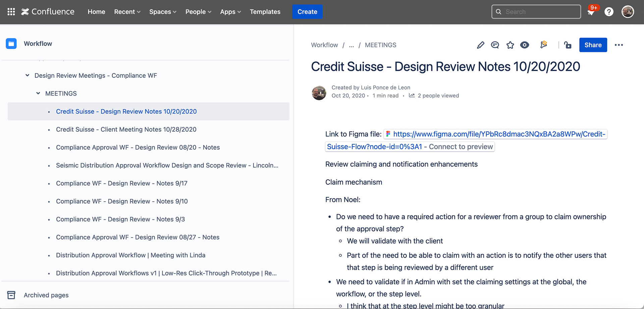644x309 pixels.
Task: Open Templates in top navigation
Action: 265,12
